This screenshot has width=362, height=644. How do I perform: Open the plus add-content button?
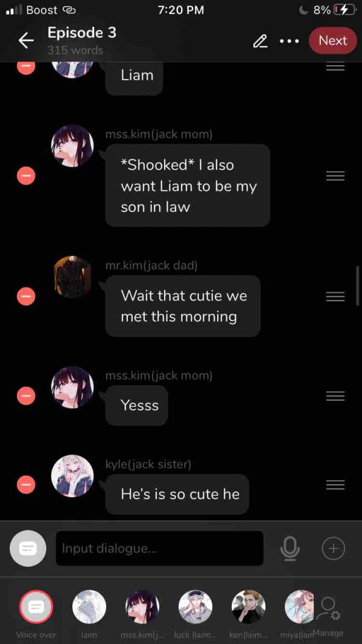[333, 548]
